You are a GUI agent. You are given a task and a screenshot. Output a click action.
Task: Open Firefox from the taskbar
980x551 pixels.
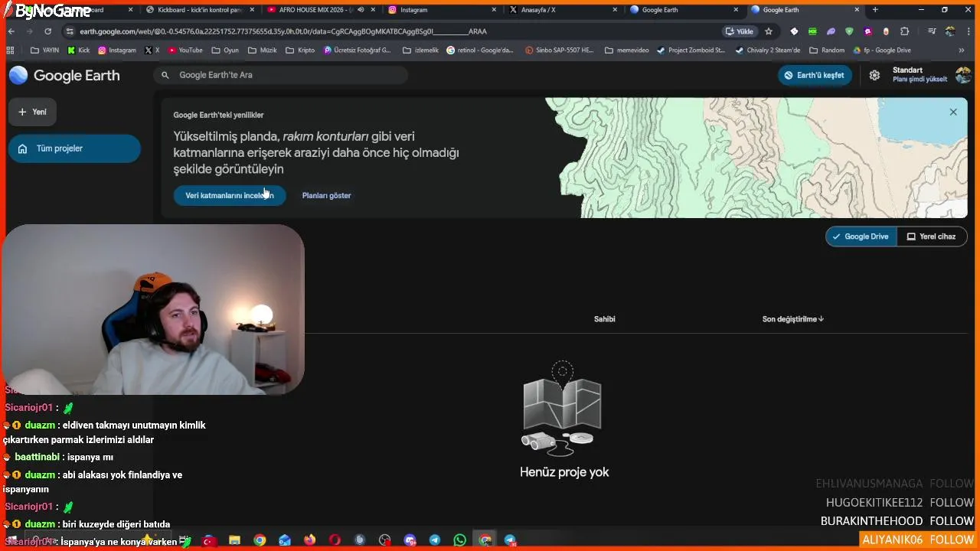tap(309, 540)
